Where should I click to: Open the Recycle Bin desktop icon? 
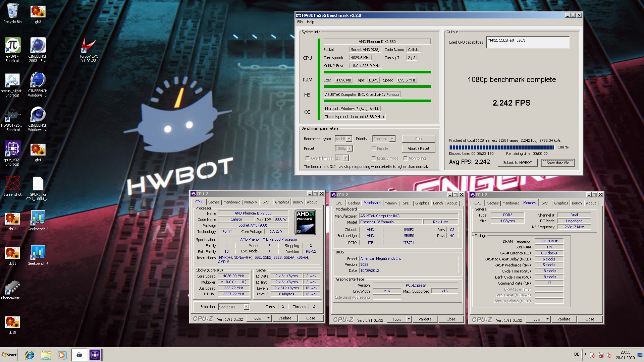(12, 13)
